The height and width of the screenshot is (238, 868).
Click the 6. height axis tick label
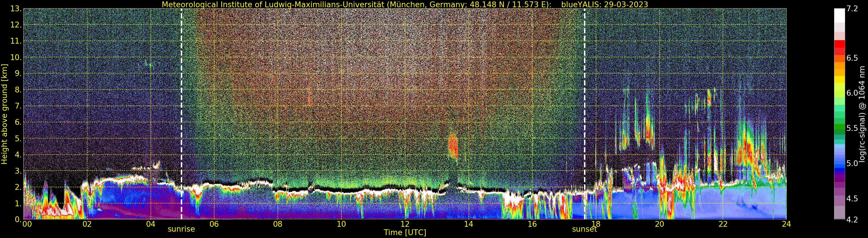(x=18, y=122)
